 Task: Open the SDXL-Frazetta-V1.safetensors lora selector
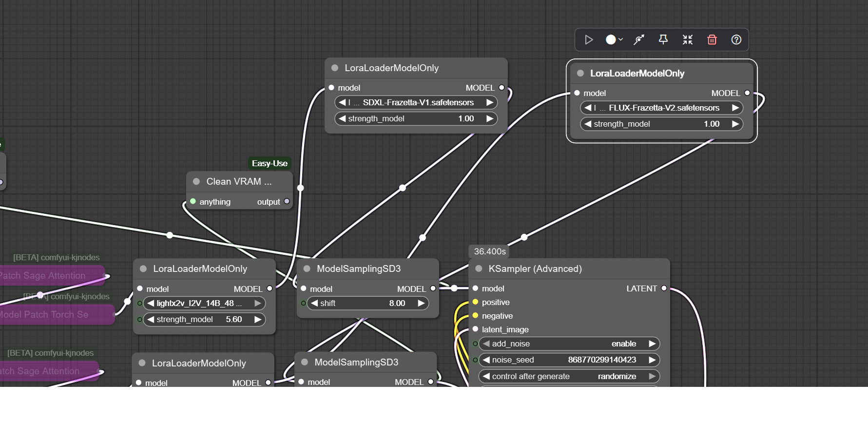click(416, 102)
